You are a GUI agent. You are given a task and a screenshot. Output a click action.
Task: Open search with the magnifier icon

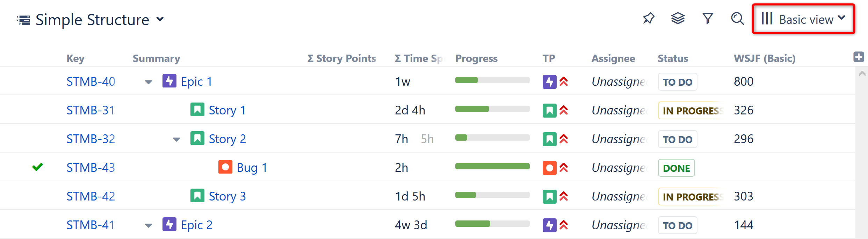coord(737,19)
